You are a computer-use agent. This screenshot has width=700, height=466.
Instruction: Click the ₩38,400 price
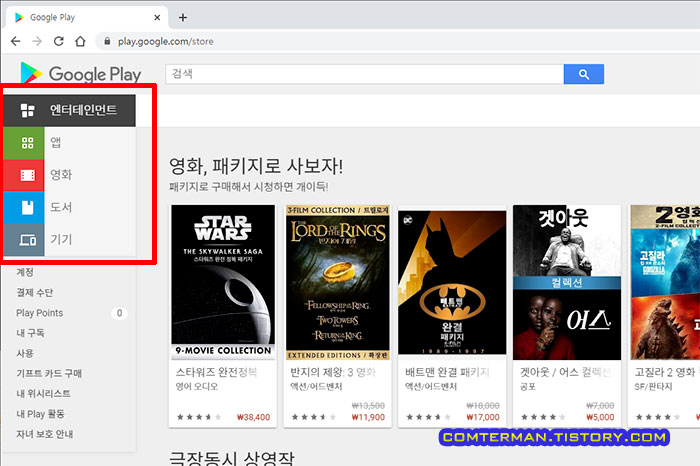(x=253, y=417)
